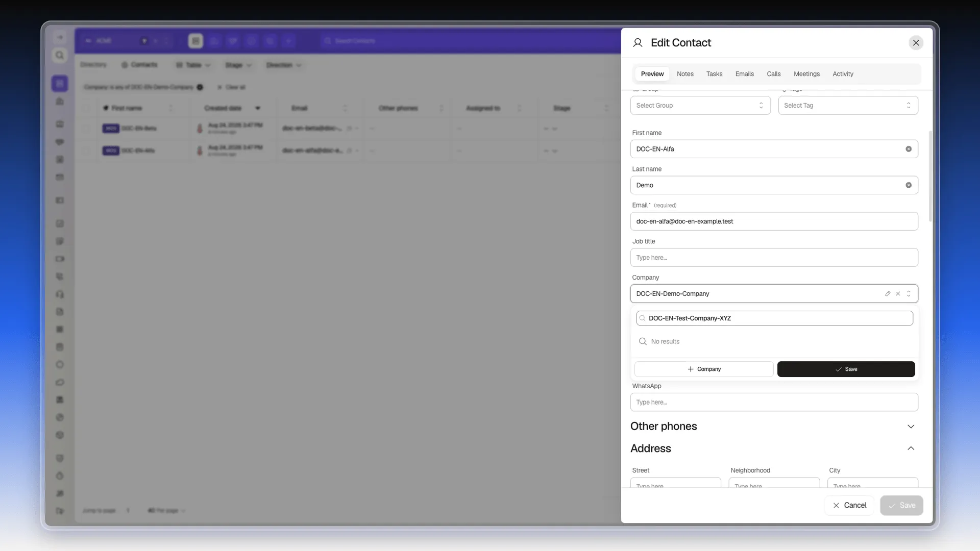Click the greyed Save button in panel footer
Screen dimensions: 980x551
(x=901, y=506)
